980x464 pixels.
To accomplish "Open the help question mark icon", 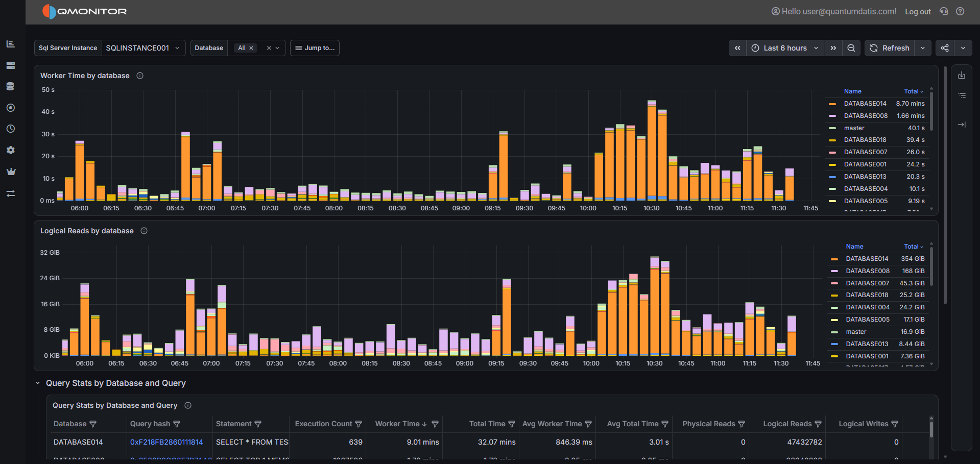I will pos(960,11).
